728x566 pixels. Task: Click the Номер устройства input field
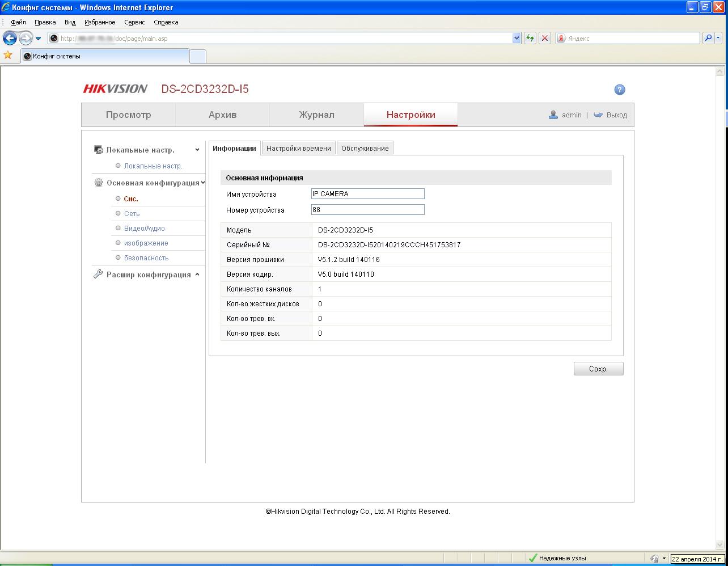[x=367, y=210]
